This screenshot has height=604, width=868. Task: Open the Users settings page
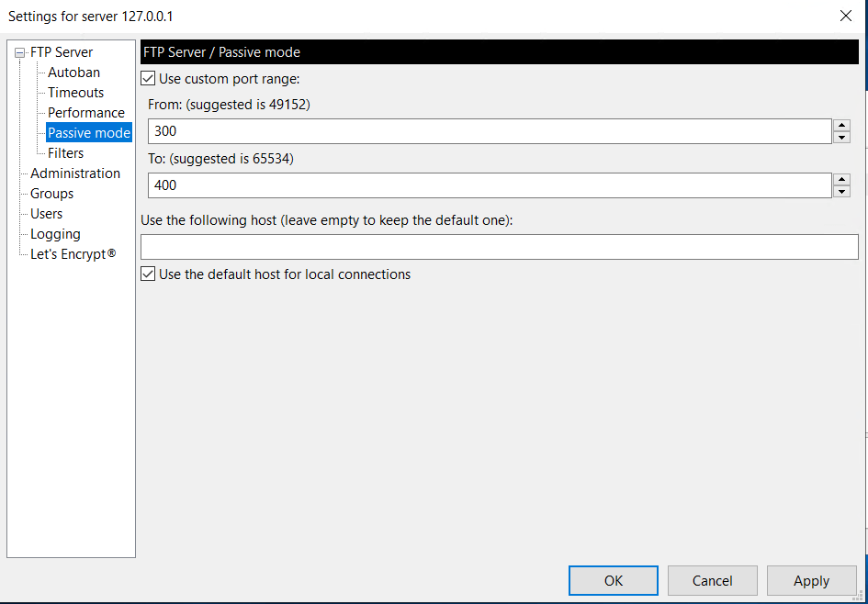pos(46,213)
